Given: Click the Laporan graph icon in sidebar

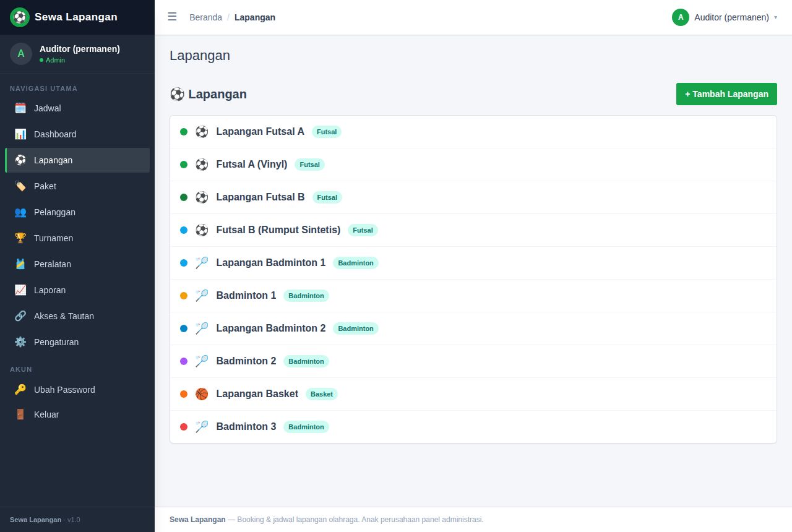Looking at the screenshot, I should [x=20, y=290].
